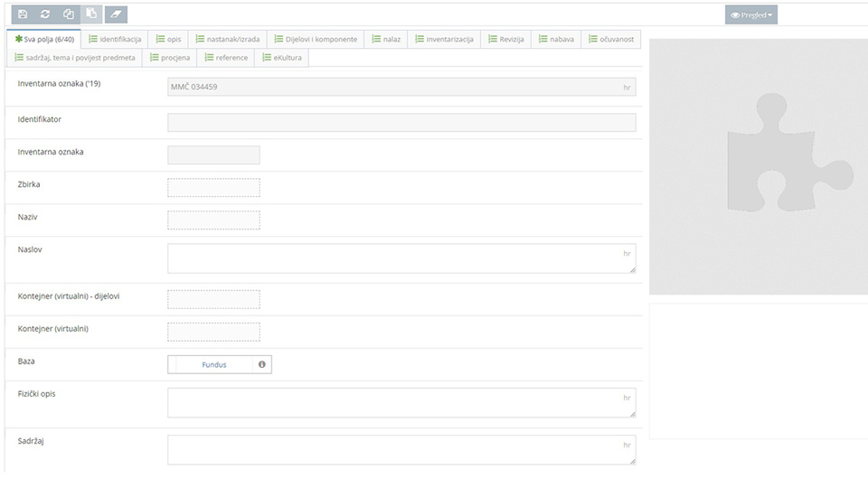Toggle the Fundus base switch
868x488 pixels.
[213, 364]
